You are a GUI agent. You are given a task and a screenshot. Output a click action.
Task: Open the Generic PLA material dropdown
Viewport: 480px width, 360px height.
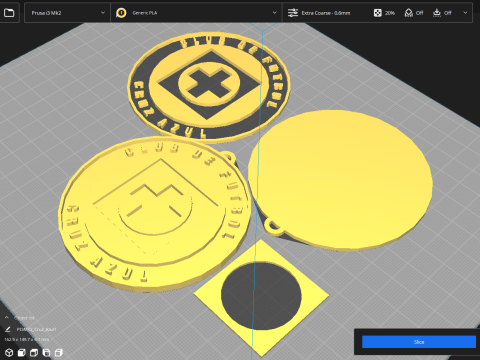click(197, 13)
